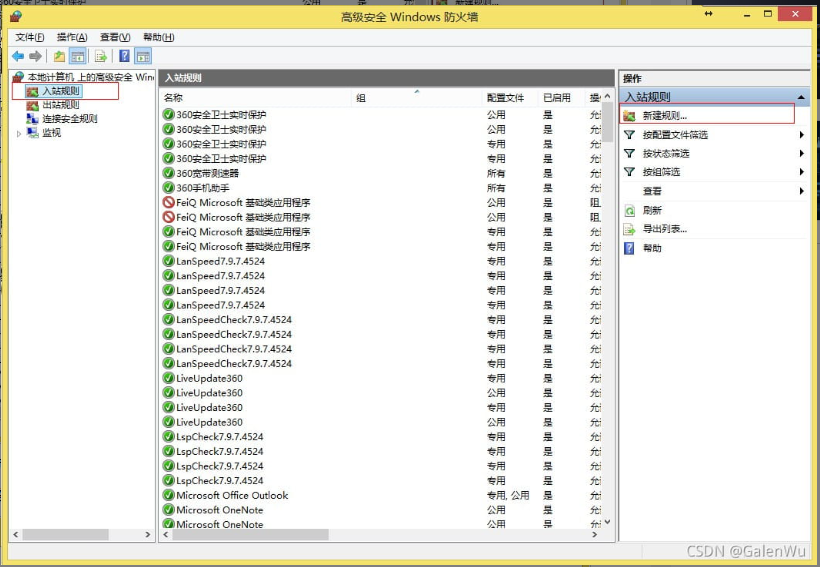Click the rules list vertical scrollbar down arrow

[x=607, y=522]
